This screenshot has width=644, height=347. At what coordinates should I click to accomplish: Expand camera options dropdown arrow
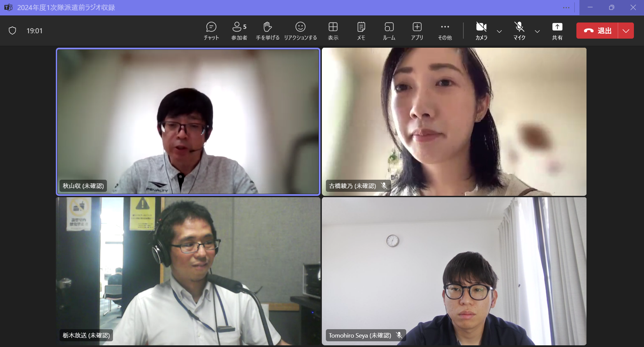(499, 31)
